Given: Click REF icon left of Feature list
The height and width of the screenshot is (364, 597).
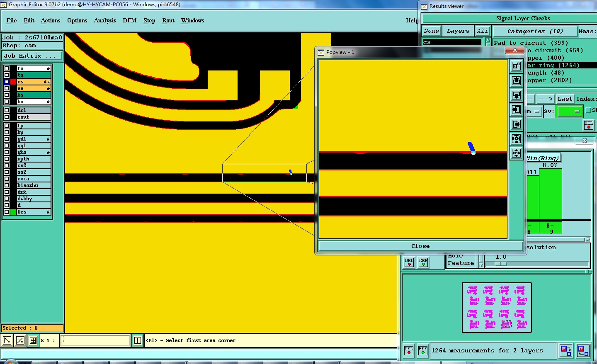Looking at the screenshot, I should tap(423, 262).
